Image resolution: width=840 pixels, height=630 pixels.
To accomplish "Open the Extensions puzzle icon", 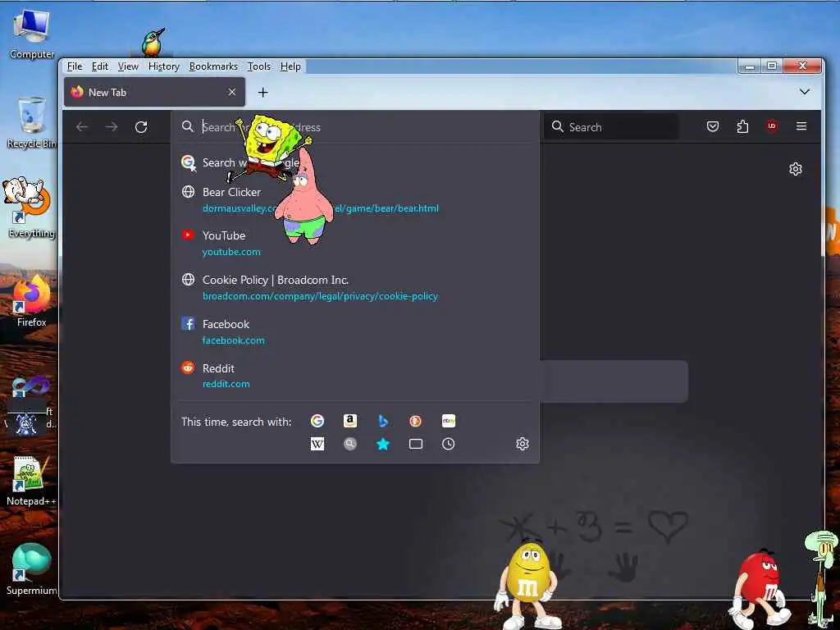I will pyautogui.click(x=742, y=126).
